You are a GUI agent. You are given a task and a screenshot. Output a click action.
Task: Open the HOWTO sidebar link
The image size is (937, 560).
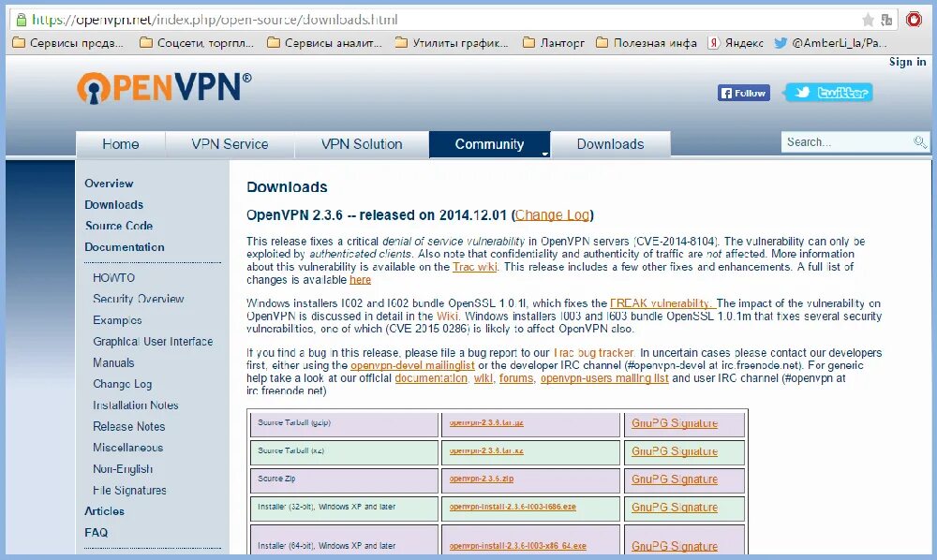click(x=114, y=277)
